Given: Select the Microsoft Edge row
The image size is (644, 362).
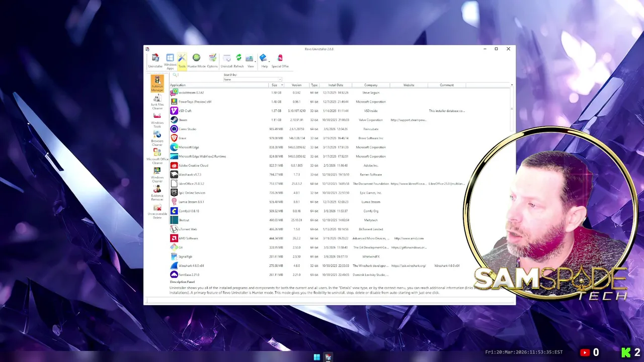Looking at the screenshot, I should pos(340,147).
